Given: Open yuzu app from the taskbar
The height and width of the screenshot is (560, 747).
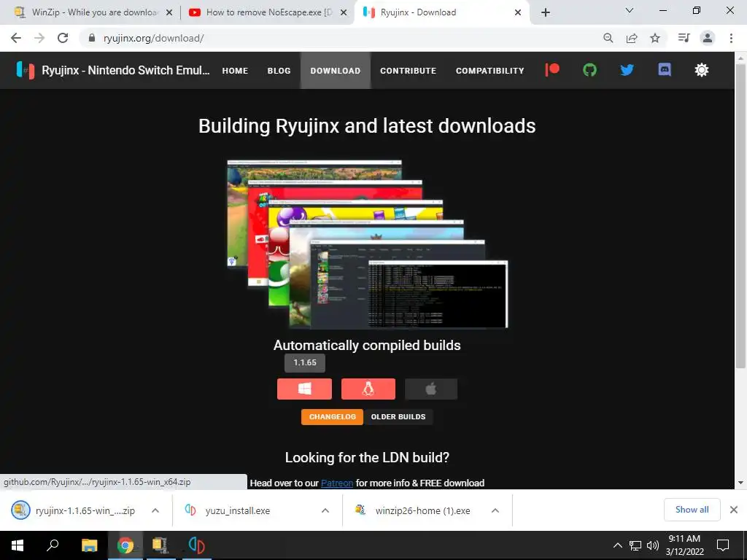Looking at the screenshot, I should coord(196,545).
